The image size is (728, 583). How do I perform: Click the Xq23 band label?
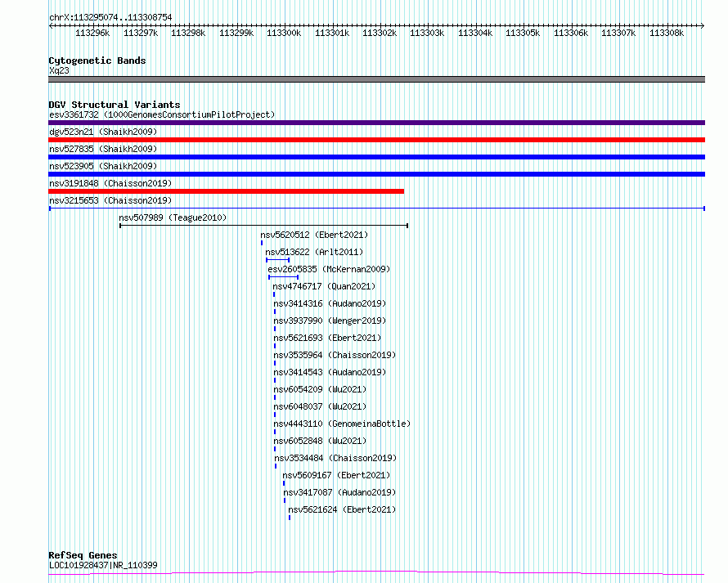[x=59, y=70]
